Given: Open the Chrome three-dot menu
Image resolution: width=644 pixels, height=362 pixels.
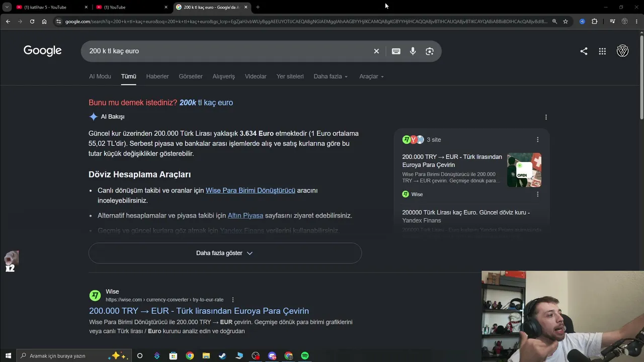Looking at the screenshot, I should pos(637,22).
